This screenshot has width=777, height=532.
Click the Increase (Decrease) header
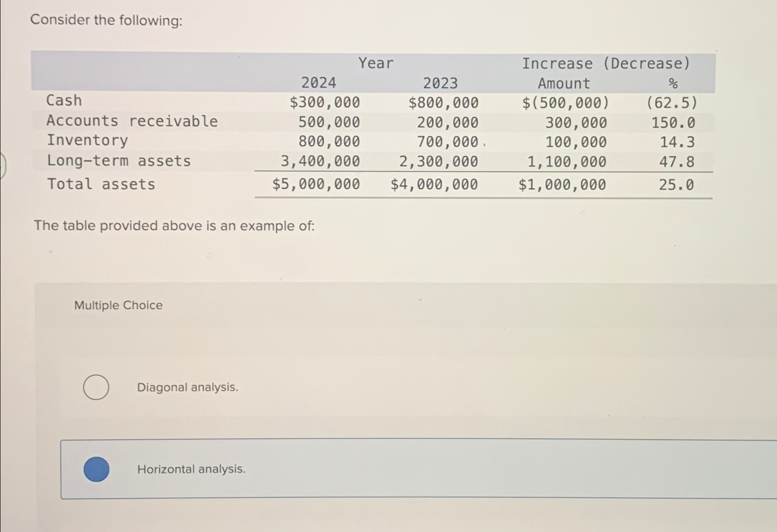pos(606,63)
